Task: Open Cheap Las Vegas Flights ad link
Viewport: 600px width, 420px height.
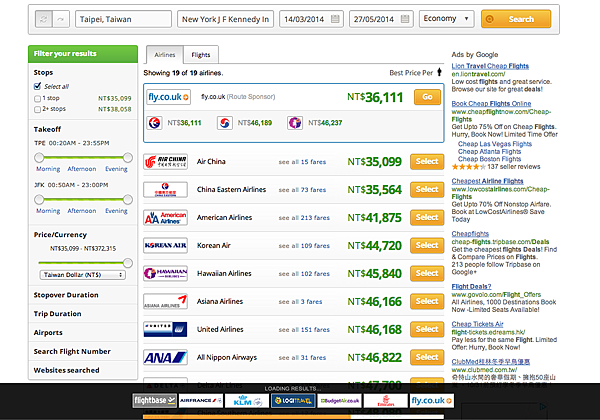Action: (495, 144)
